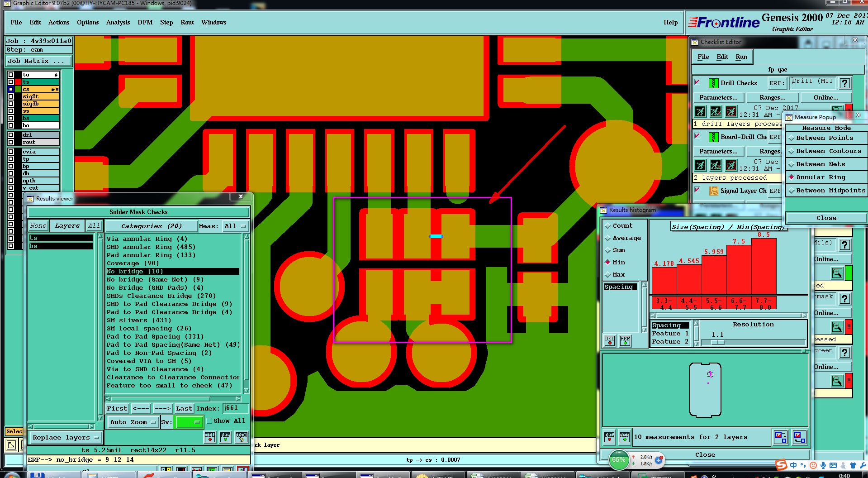The width and height of the screenshot is (868, 478).
Task: Toggle Board-Drill Checks checkbox
Action: (x=697, y=136)
